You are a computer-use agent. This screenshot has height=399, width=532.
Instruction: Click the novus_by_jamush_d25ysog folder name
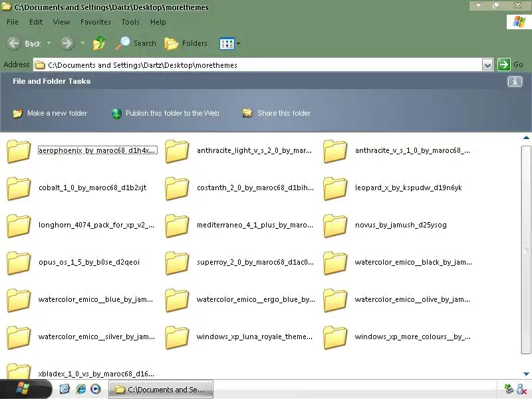point(401,225)
